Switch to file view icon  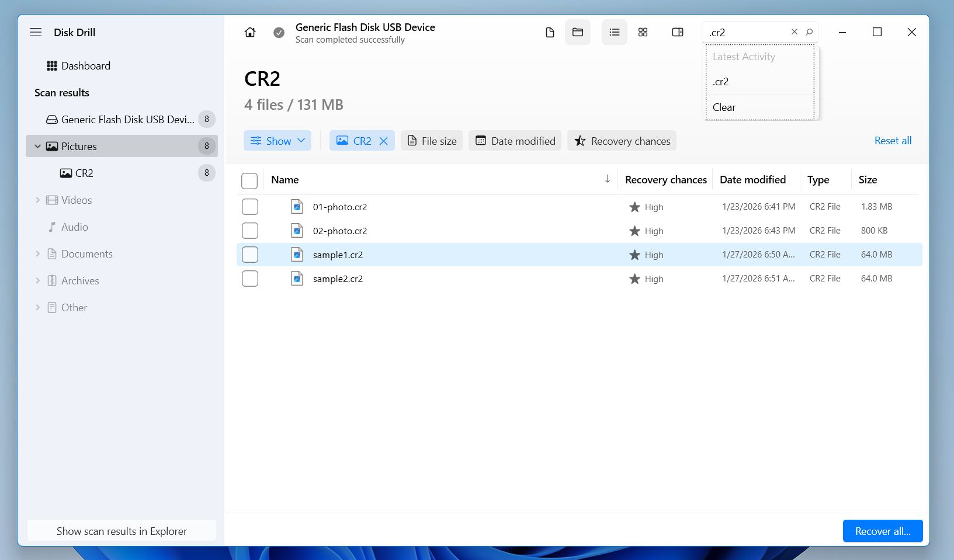coord(550,32)
